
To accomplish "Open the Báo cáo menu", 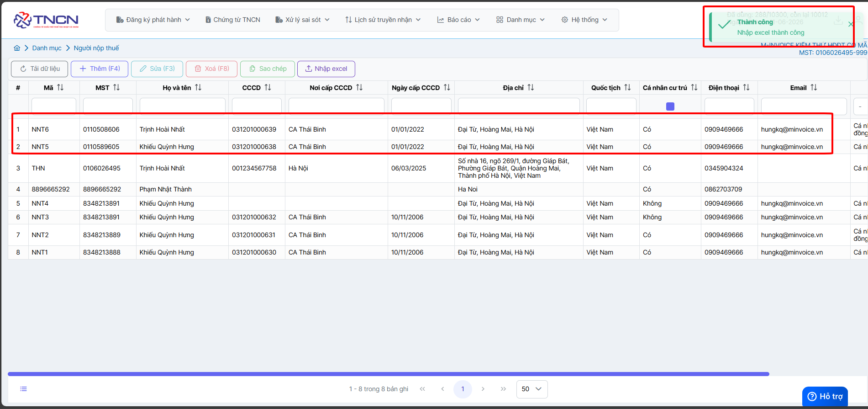I will (458, 20).
